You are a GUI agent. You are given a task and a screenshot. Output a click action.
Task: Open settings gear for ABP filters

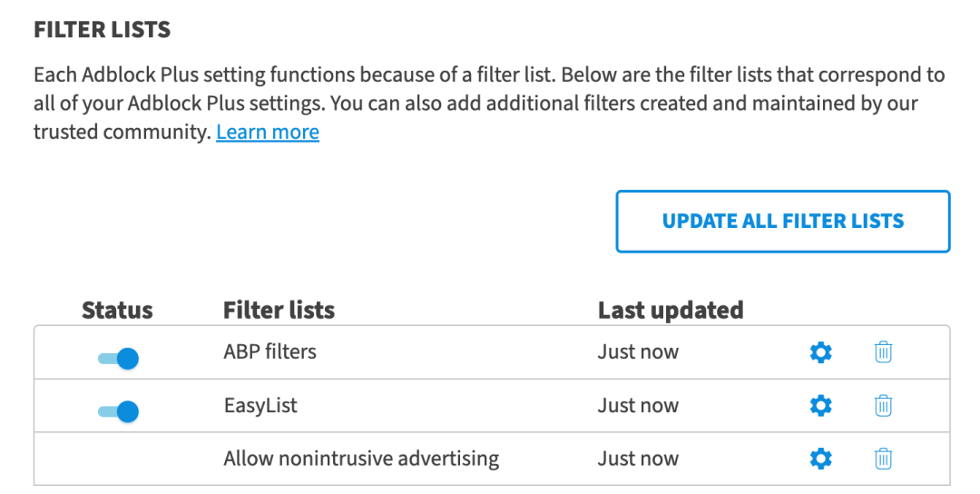[x=820, y=352]
